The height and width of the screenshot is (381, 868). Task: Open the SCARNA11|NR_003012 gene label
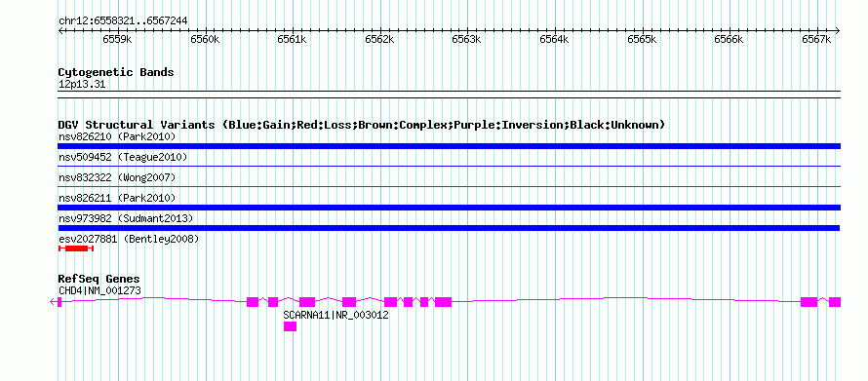click(336, 315)
